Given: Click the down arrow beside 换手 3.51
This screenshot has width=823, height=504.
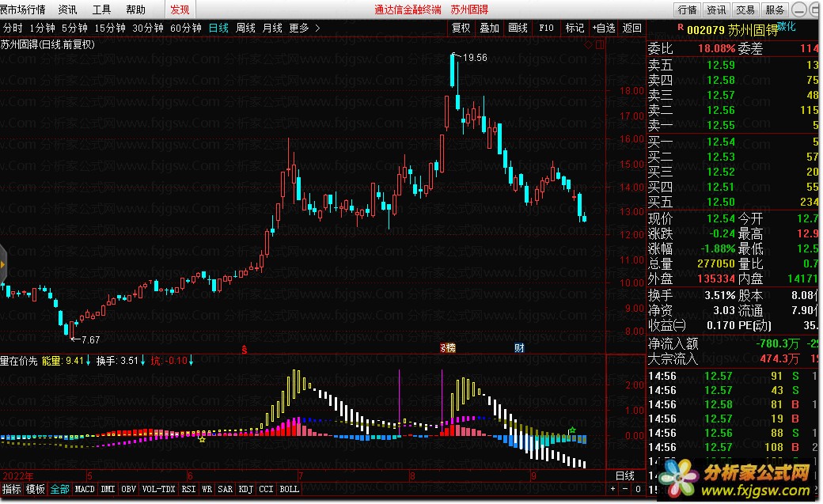Looking at the screenshot, I should tap(142, 361).
